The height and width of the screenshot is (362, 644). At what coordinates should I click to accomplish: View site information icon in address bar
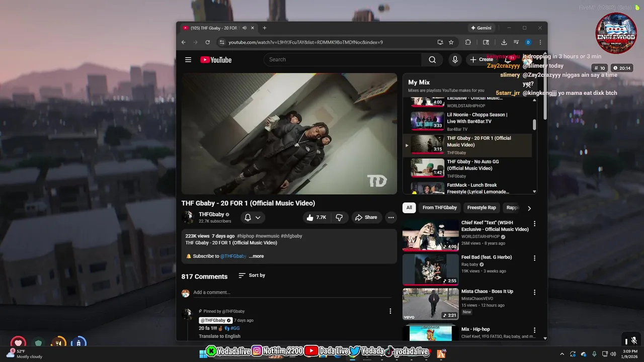(x=221, y=42)
